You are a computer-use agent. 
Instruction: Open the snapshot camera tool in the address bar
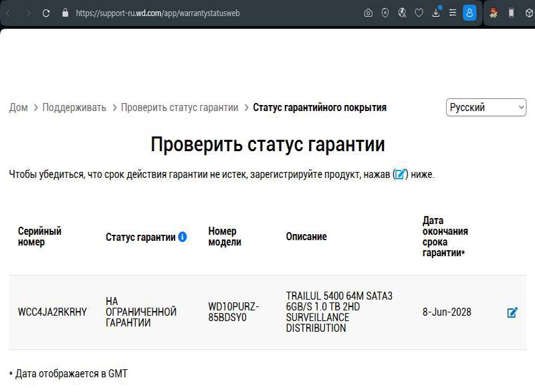point(368,13)
